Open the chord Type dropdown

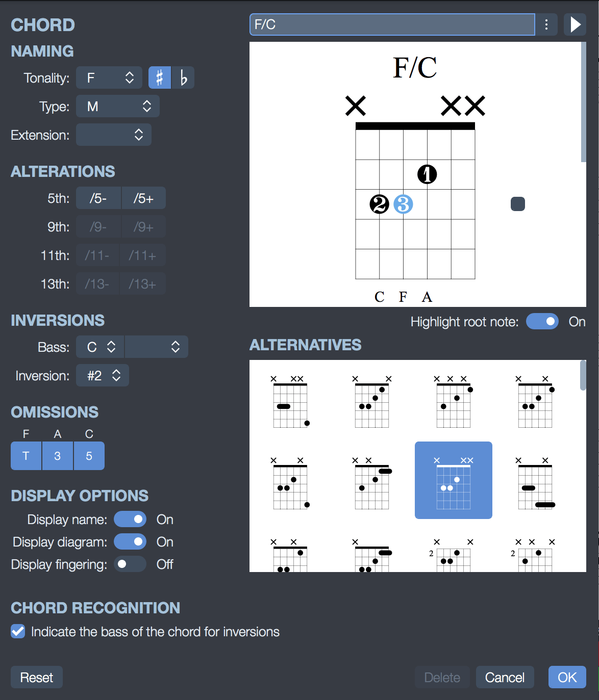click(x=118, y=107)
